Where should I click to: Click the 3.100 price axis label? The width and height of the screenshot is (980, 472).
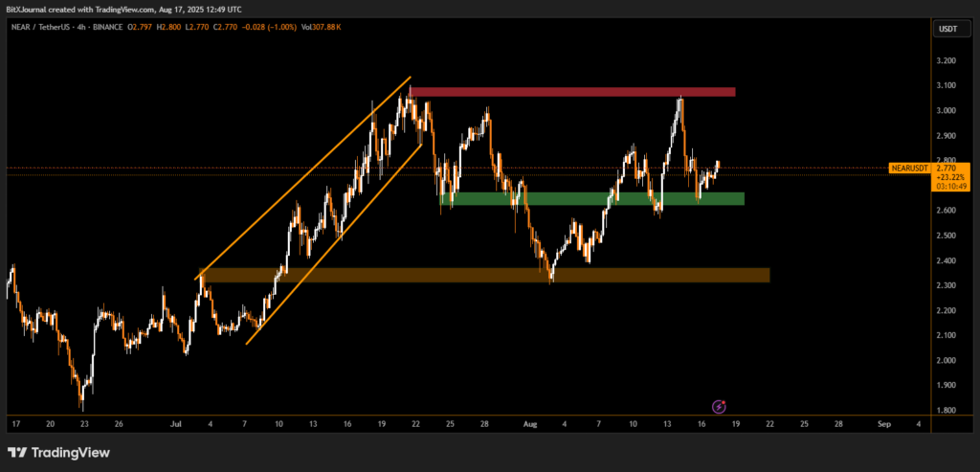[x=945, y=86]
